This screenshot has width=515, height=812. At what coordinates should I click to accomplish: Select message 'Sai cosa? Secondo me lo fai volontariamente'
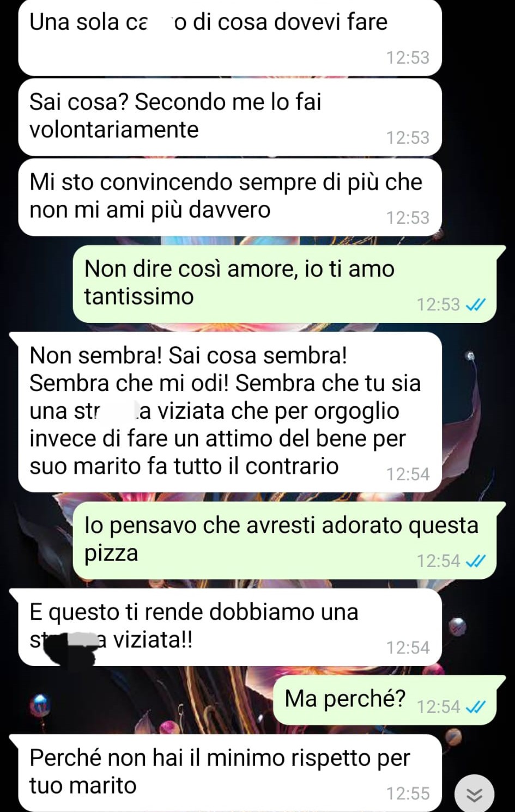tap(229, 117)
